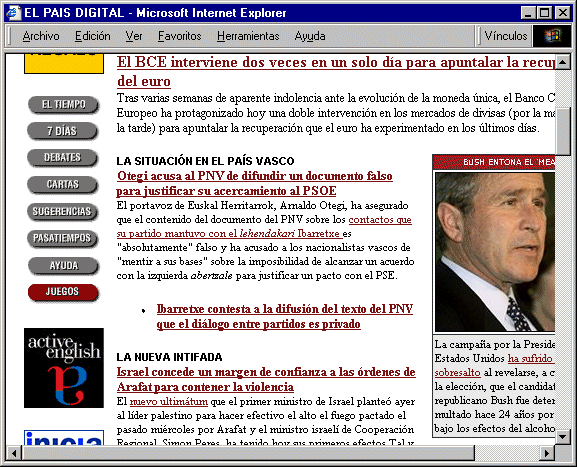Screen dimensions: 577x467
Task: Click the vertical scrollbar down arrow
Action: click(x=563, y=437)
